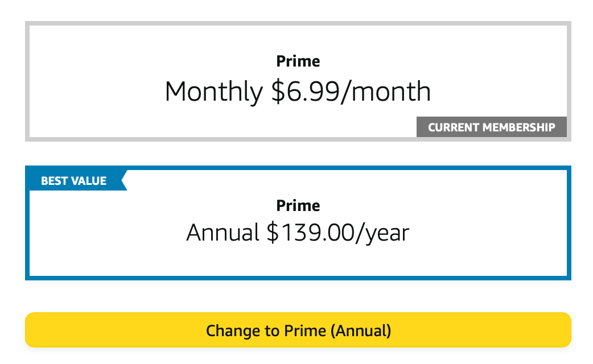
Task: Click the word Annual in the blue-bordered card
Action: (223, 233)
